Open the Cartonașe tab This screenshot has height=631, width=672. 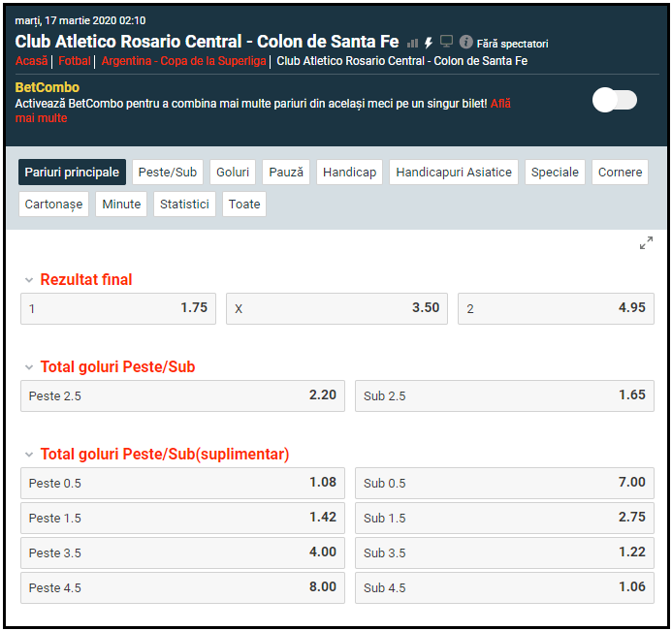tap(53, 205)
